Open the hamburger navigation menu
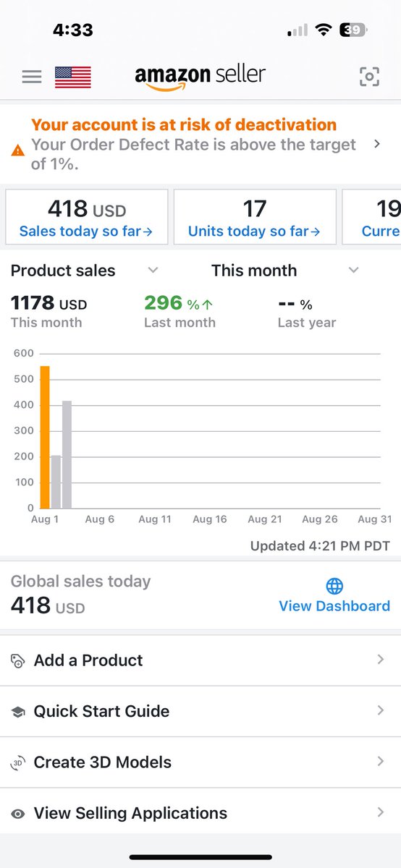 (31, 77)
